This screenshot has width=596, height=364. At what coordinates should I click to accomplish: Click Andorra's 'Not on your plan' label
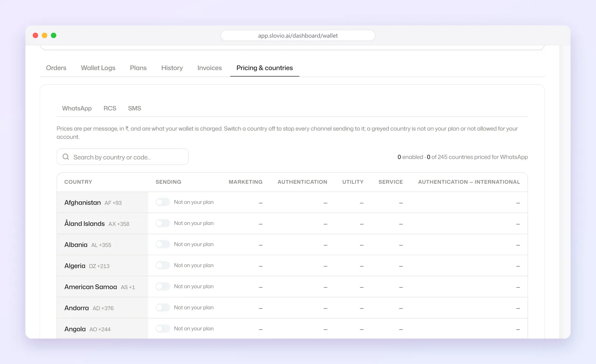tap(194, 307)
